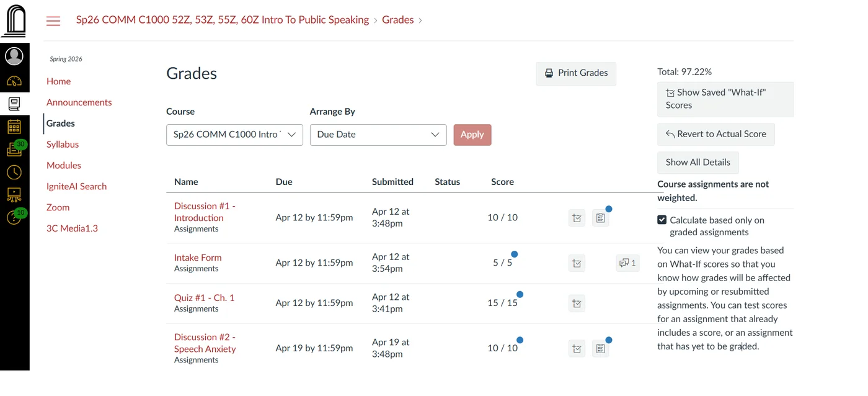Open the comments icon for Intake Form
The width and height of the screenshot is (868, 396).
[x=627, y=263]
